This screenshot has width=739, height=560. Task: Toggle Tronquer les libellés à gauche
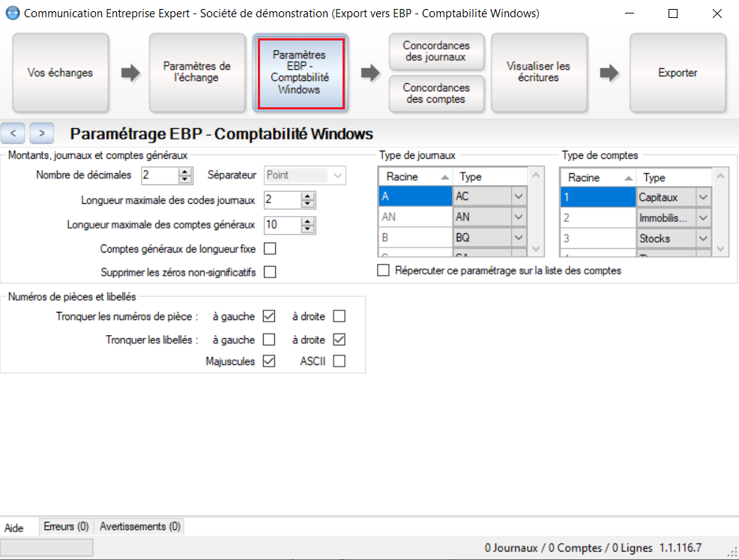tap(269, 340)
